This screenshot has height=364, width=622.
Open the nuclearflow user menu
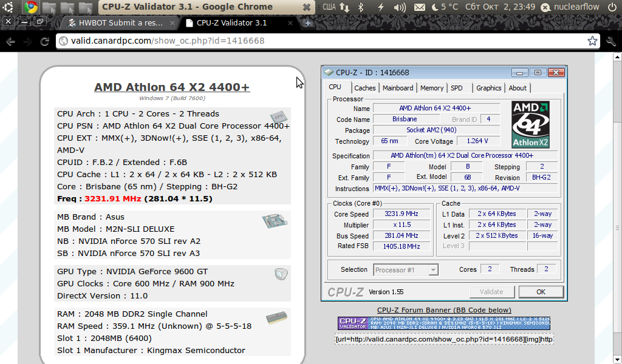pyautogui.click(x=570, y=7)
